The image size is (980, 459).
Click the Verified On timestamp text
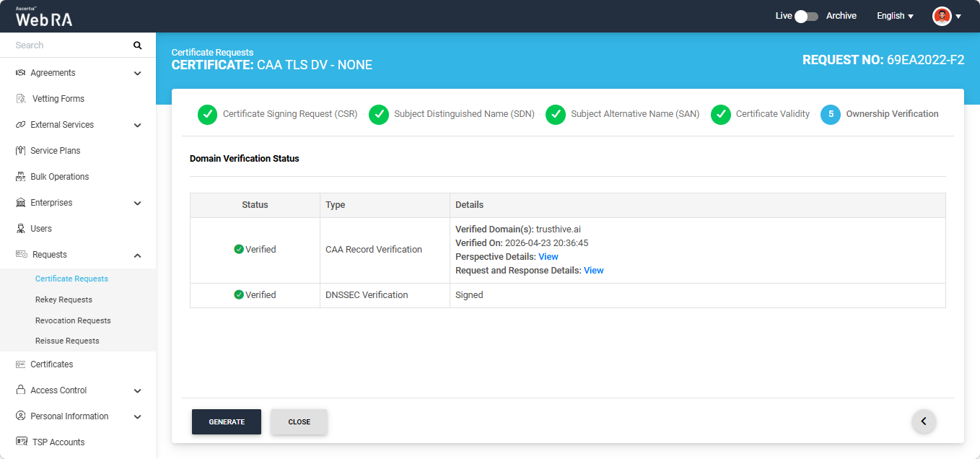coord(522,243)
